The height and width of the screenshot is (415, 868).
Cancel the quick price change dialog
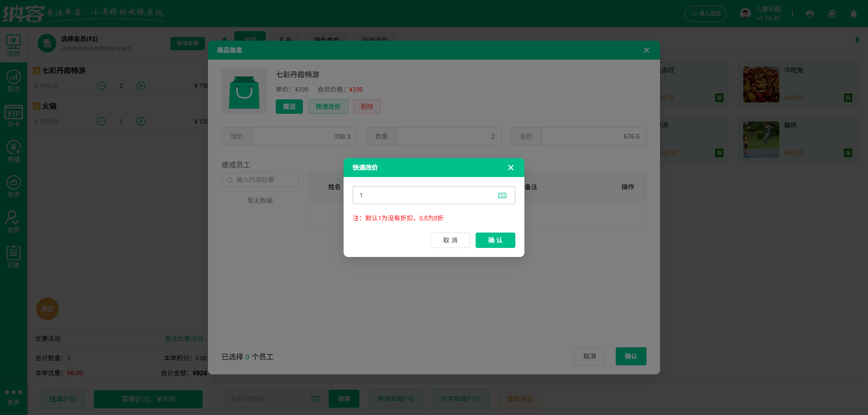click(450, 240)
